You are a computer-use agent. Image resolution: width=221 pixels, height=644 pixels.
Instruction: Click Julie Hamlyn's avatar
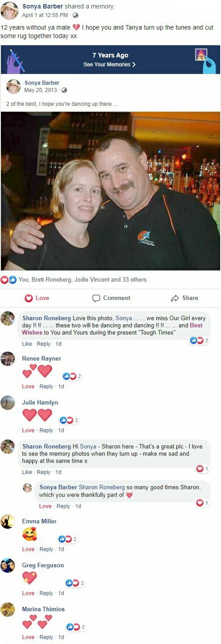8,403
